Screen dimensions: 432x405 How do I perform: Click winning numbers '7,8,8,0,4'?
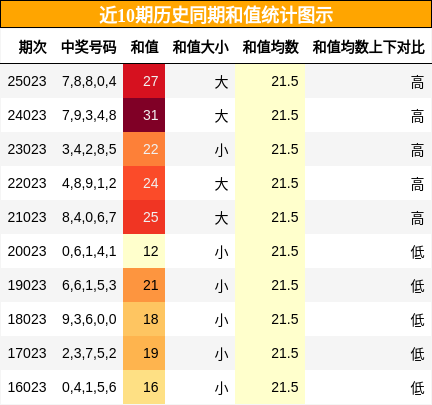pos(89,82)
